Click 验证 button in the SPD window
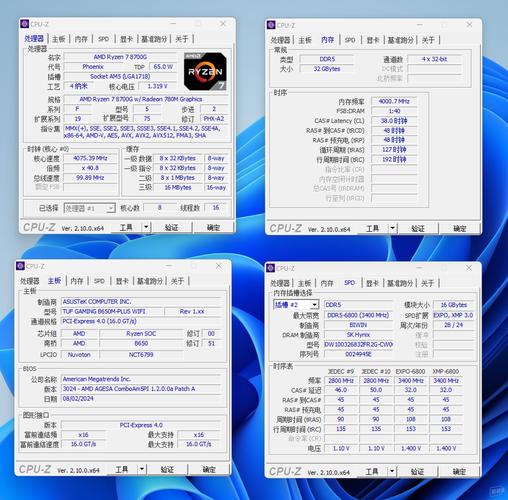The image size is (508, 500). pos(417,471)
